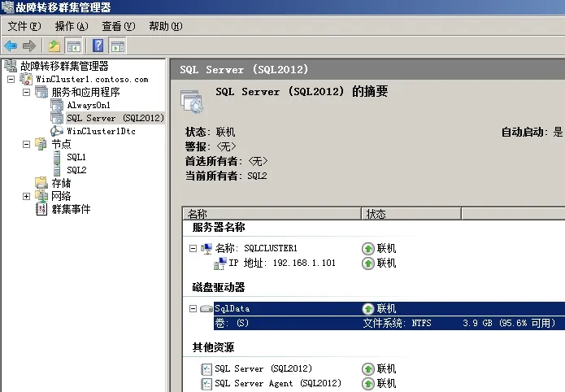Select the SQL Server (SQL2012) resource row text
Screen dimensions: 565x392
click(263, 369)
